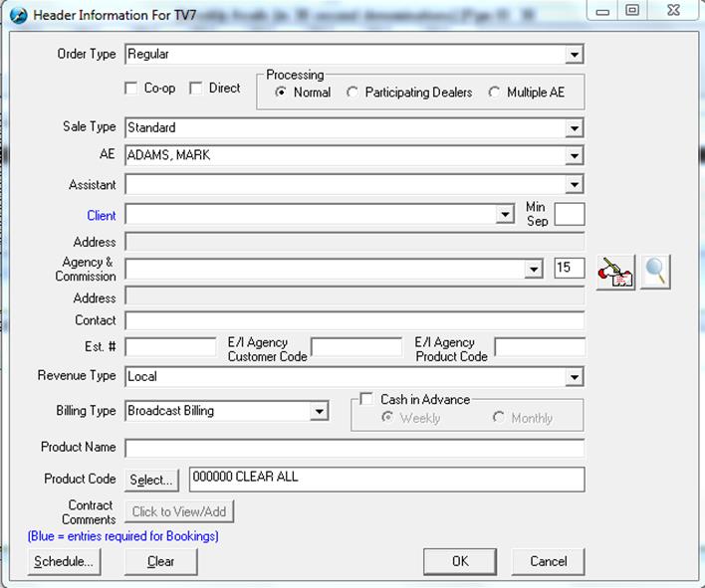Click the Contact text field
Viewport: 705px width, 588px height.
coord(354,320)
